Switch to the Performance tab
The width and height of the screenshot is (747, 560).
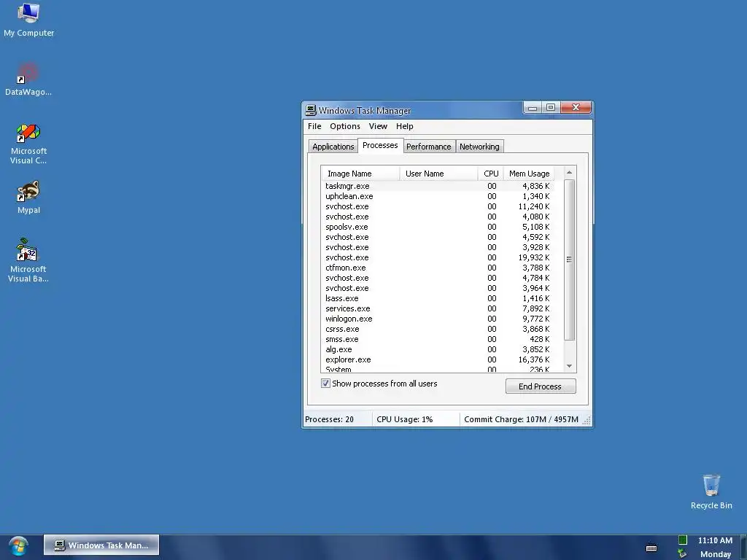pos(428,147)
